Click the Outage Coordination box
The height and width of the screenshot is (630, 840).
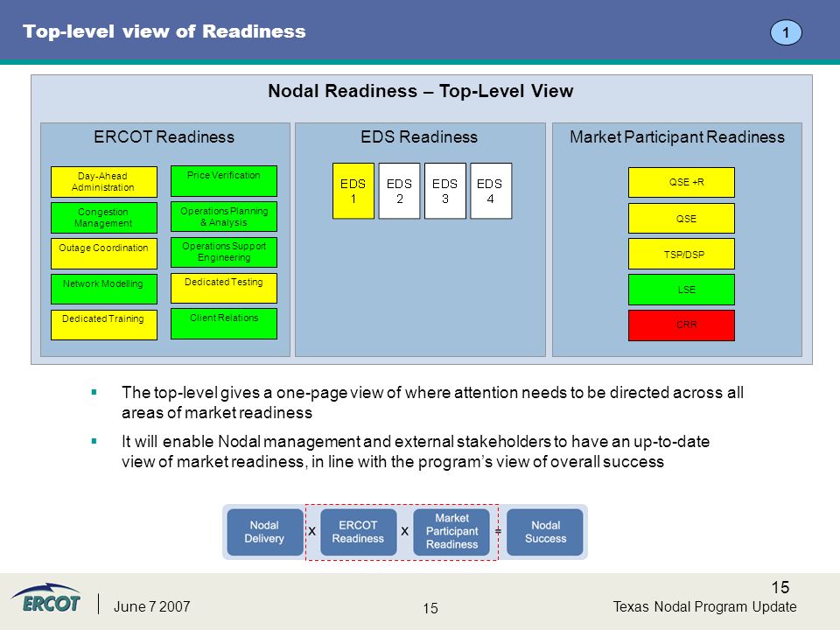tap(104, 254)
